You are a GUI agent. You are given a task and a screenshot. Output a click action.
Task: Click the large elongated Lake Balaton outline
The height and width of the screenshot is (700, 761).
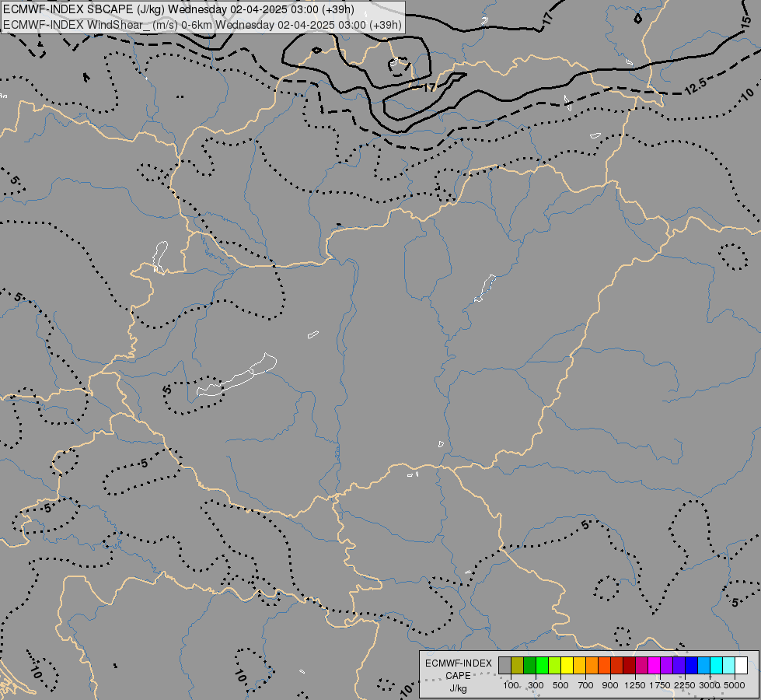tap(237, 375)
